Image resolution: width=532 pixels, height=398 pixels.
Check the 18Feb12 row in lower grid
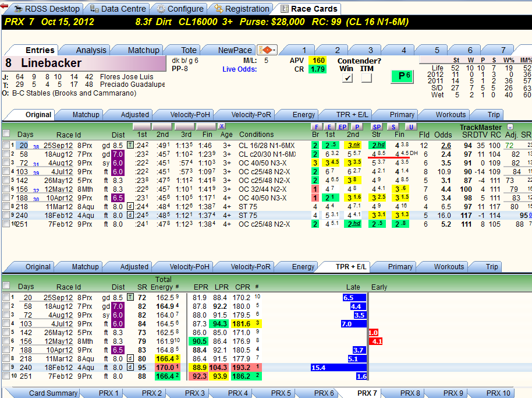(6, 368)
